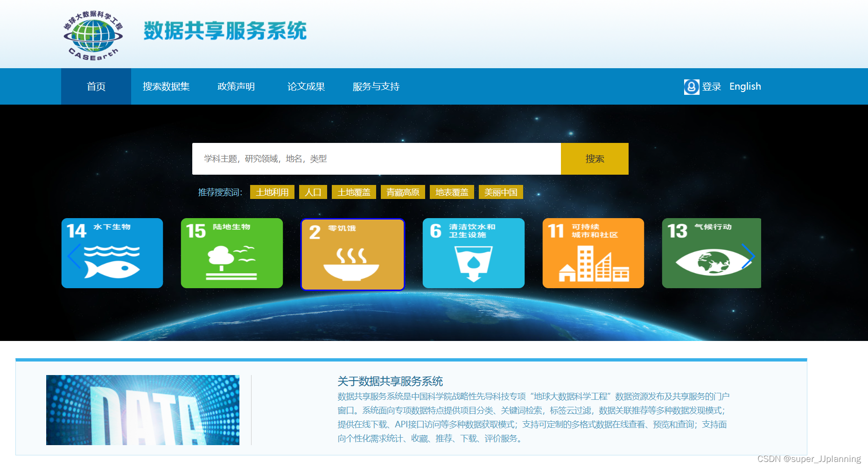Click the DATA thumbnail image
This screenshot has width=868, height=468.
[143, 410]
